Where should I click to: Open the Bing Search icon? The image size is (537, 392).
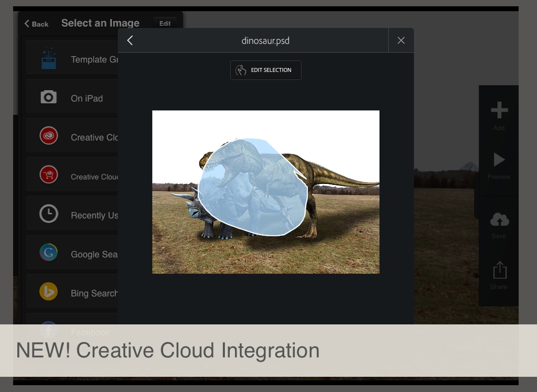pos(49,292)
